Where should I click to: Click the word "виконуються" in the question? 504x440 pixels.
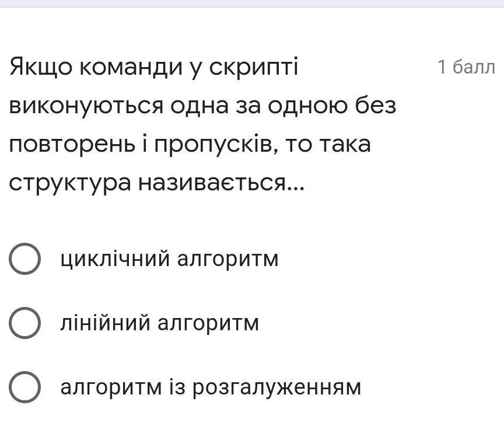click(x=85, y=107)
